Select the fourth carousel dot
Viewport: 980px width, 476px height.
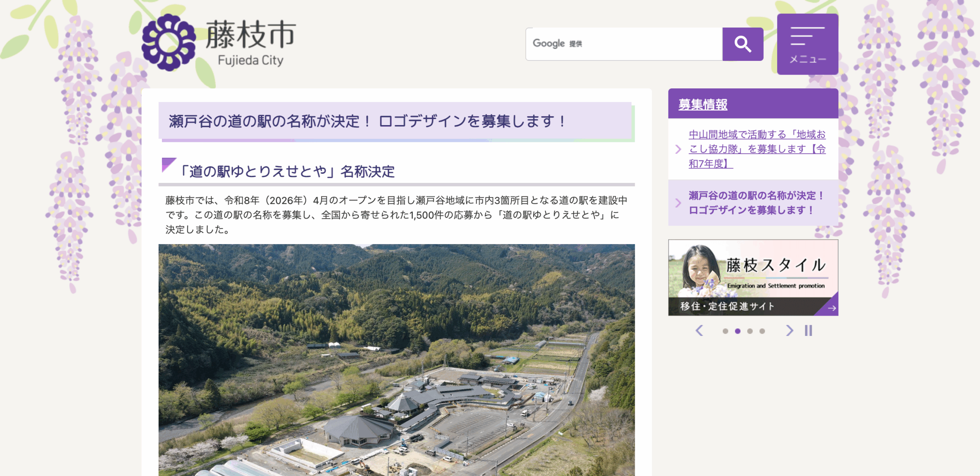coord(762,331)
